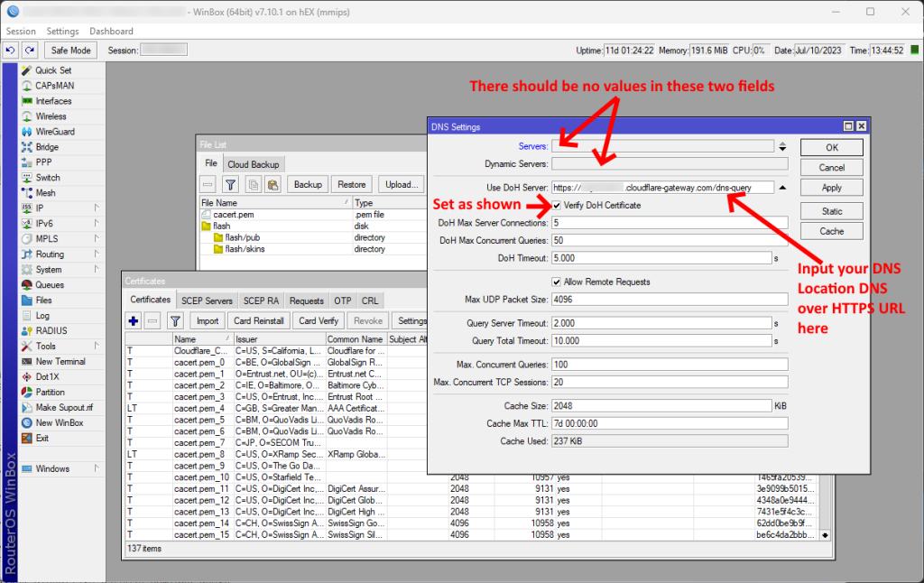Click the undo arrow in top toolbar
This screenshot has height=583, width=924.
tap(11, 51)
